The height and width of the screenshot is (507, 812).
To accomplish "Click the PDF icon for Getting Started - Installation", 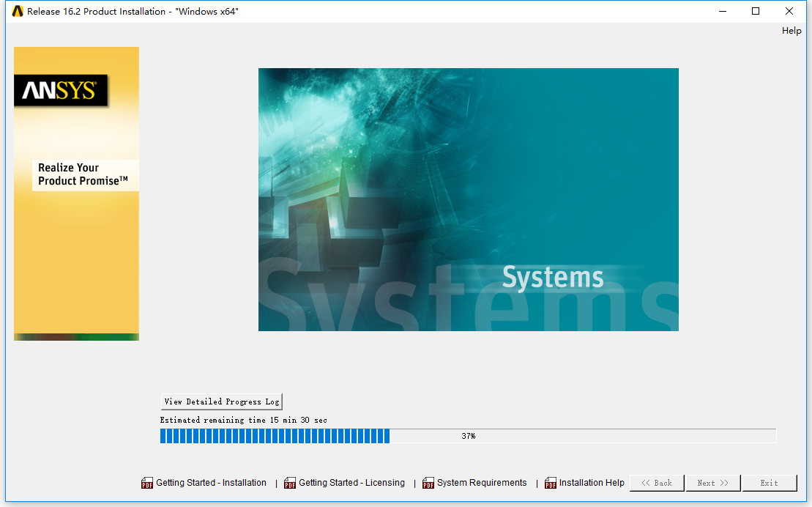I will pyautogui.click(x=147, y=483).
